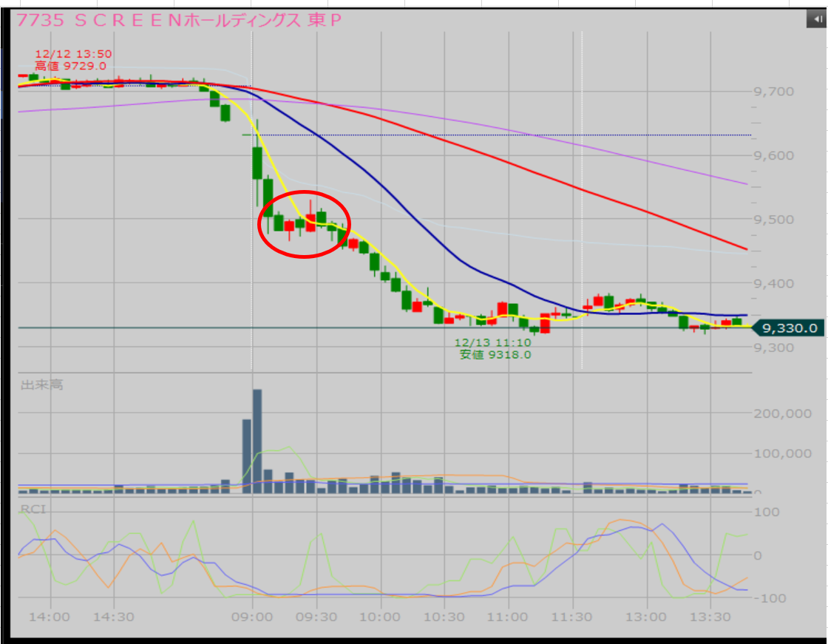This screenshot has width=828, height=644.
Task: Click the 9,700 price axis label
Action: (x=773, y=92)
